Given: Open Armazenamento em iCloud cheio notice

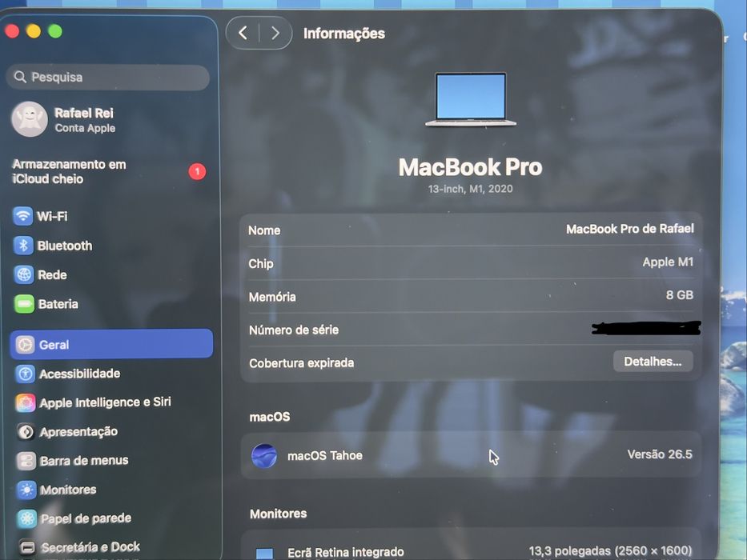Looking at the screenshot, I should pyautogui.click(x=109, y=171).
